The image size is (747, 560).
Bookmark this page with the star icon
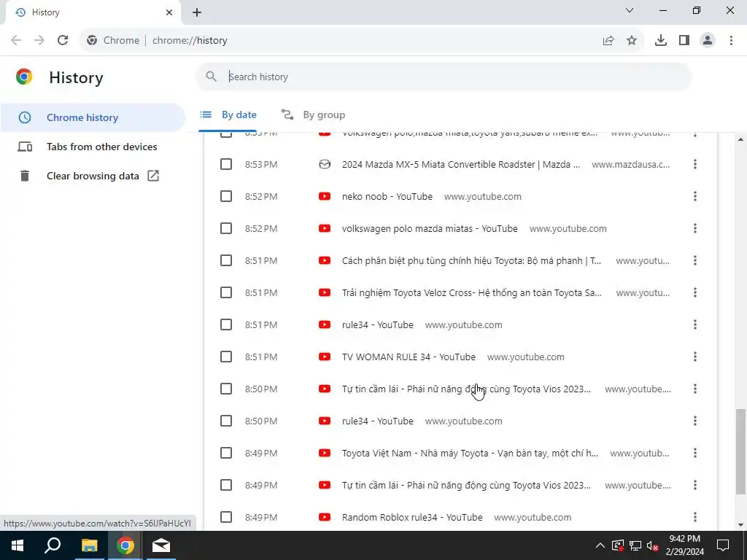(x=632, y=41)
